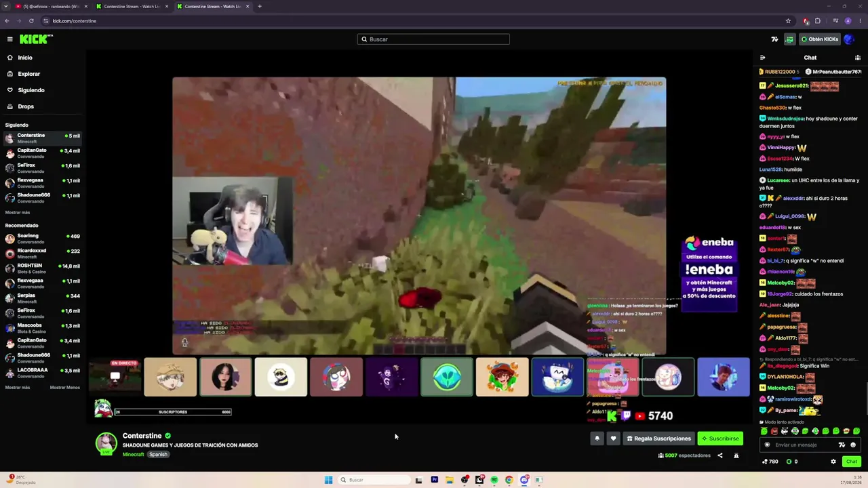868x488 pixels.
Task: Open the KICK logo homepage
Action: click(x=36, y=39)
